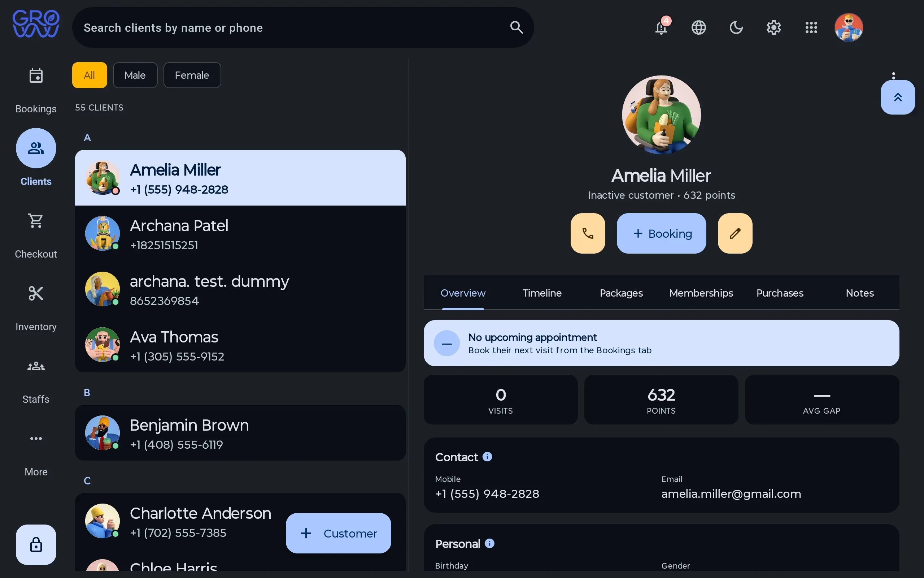Switch to the Memberships tab
924x578 pixels.
point(701,293)
